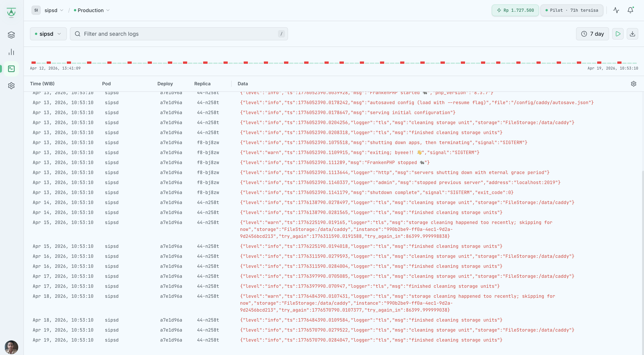This screenshot has width=644, height=355.
Task: Select the Apr 18 'storage cleaning happened too recently' warning
Action: tap(334, 303)
